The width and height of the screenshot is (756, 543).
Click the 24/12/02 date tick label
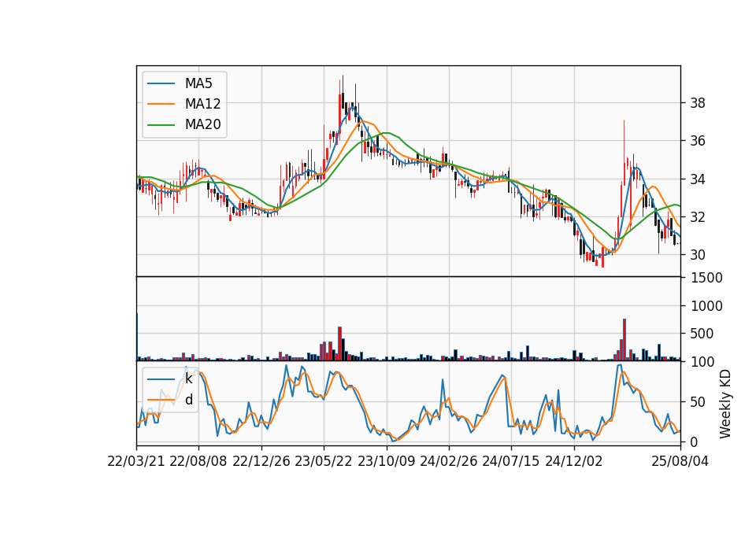tap(574, 461)
